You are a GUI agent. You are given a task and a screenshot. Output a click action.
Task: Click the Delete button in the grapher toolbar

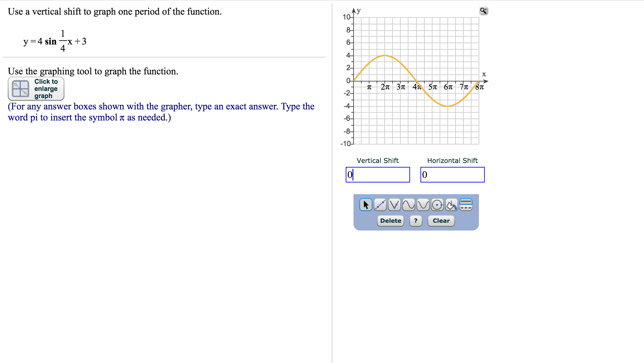click(390, 221)
